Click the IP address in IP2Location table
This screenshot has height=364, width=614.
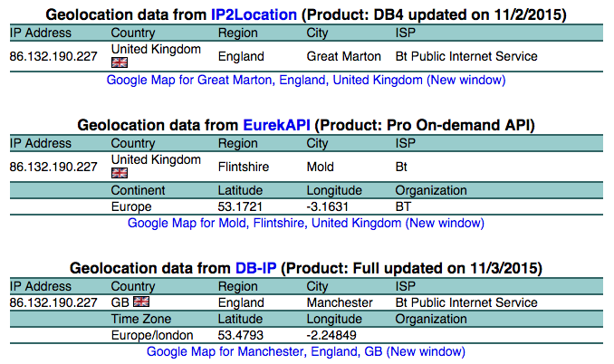click(53, 56)
